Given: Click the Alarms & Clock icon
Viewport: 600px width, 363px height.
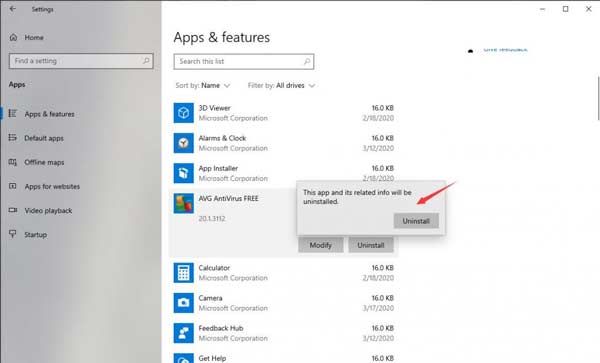Looking at the screenshot, I should click(184, 143).
